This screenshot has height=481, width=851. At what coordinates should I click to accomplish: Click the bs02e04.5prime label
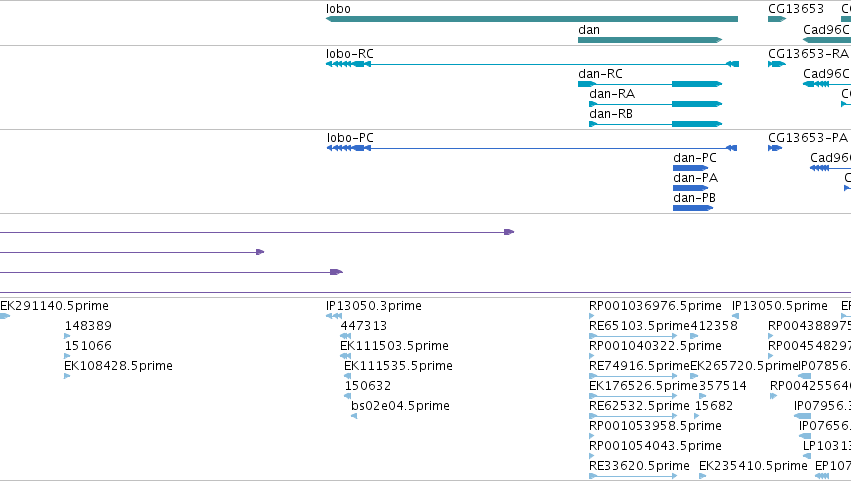[x=400, y=406]
